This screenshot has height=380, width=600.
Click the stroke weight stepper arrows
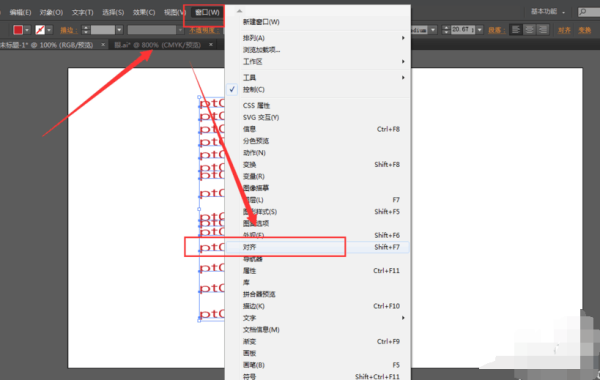point(86,30)
